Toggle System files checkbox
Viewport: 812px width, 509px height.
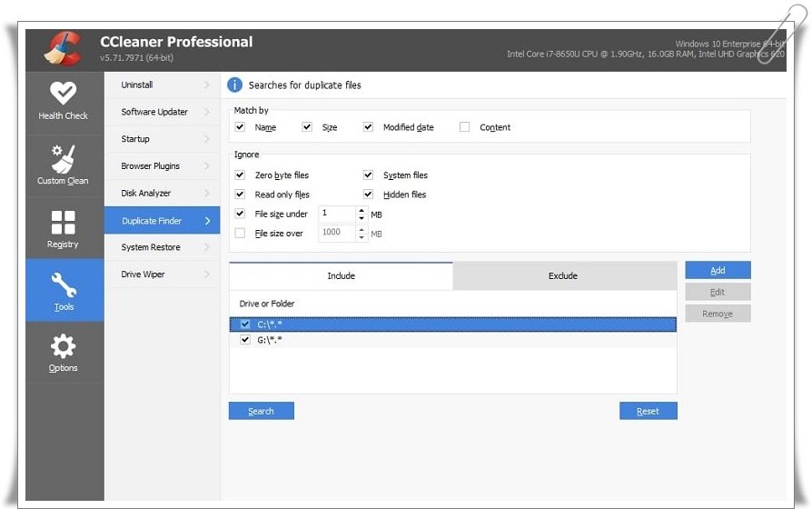pyautogui.click(x=368, y=175)
